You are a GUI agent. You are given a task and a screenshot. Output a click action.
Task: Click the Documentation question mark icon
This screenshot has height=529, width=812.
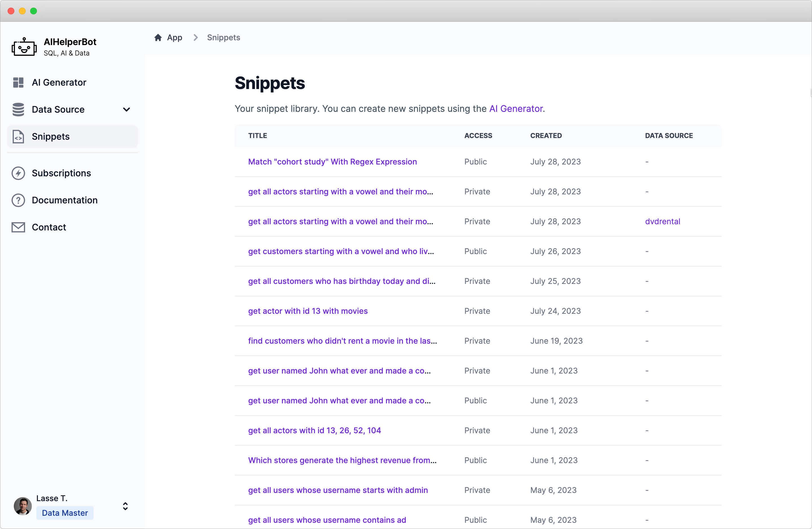pyautogui.click(x=18, y=200)
